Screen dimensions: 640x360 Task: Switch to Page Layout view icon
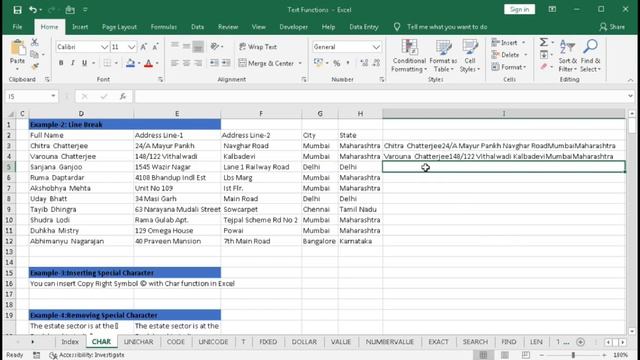pyautogui.click(x=504, y=355)
